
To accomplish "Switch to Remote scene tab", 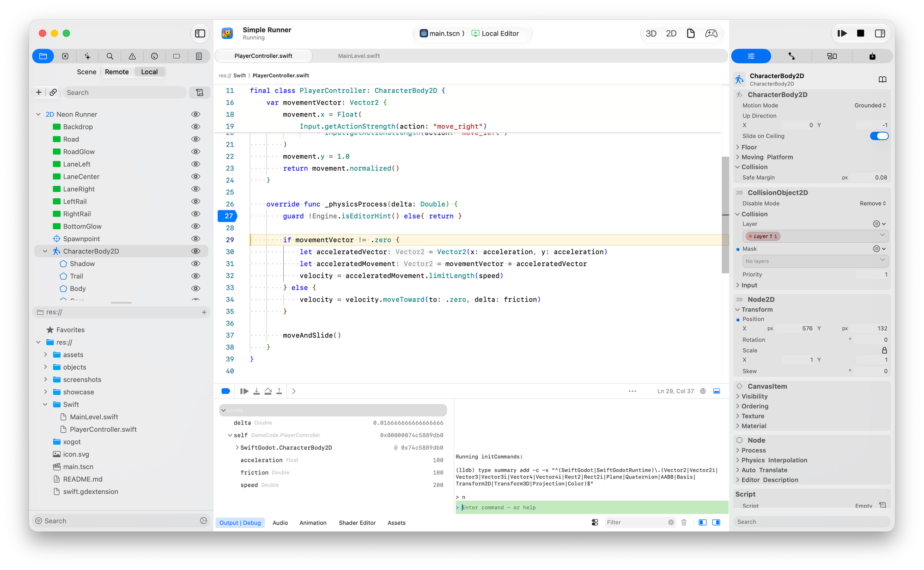I will (116, 72).
